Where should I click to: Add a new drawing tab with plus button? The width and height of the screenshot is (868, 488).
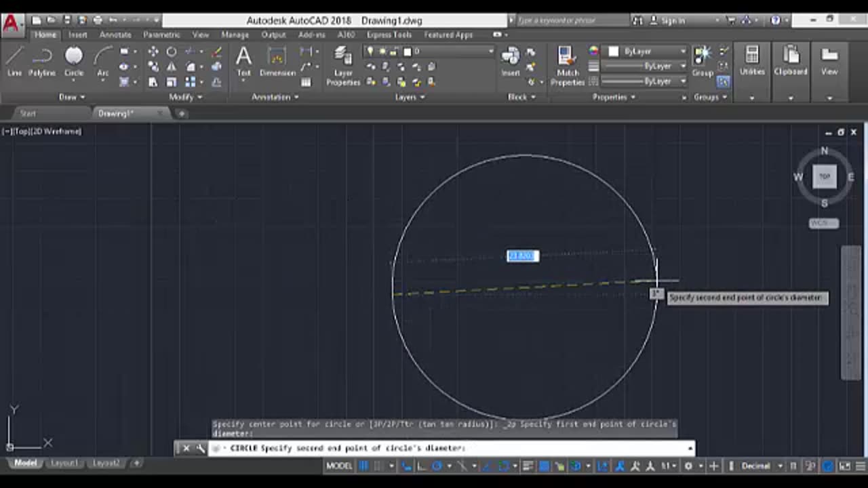point(182,113)
